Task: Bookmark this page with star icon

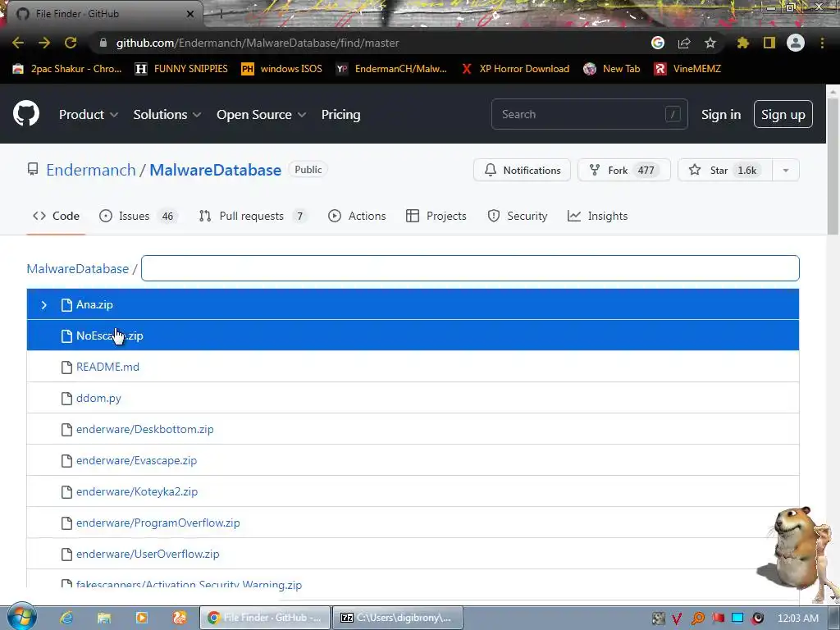Action: point(710,43)
